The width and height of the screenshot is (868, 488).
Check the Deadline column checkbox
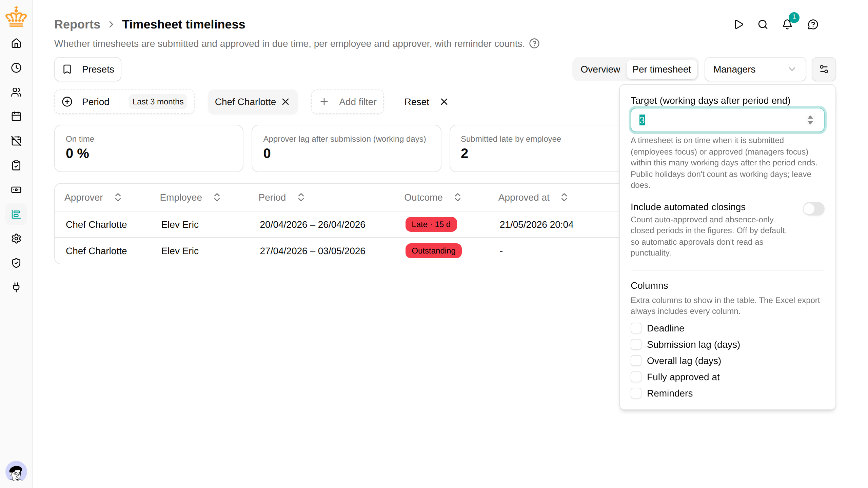coord(636,328)
